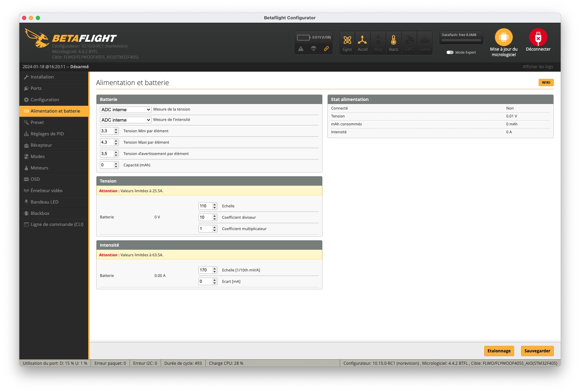Image resolution: width=580 pixels, height=392 pixels.
Task: Click the Configuration gear icon
Action: click(26, 100)
